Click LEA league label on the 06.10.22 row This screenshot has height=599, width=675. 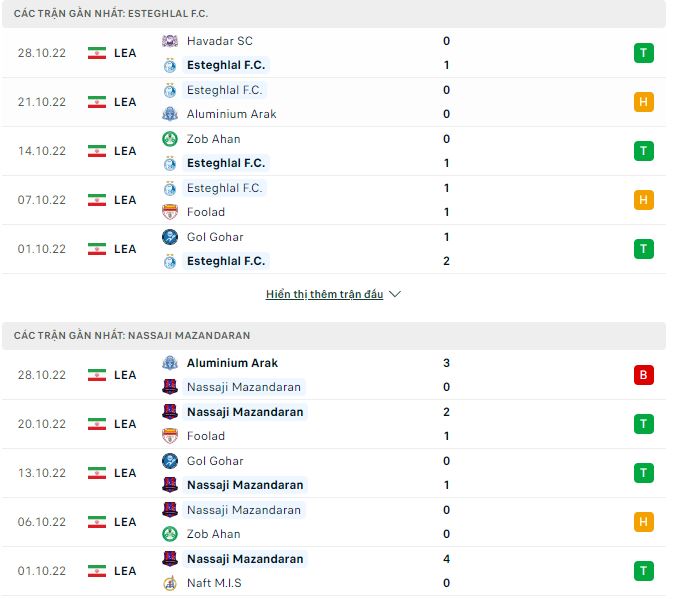point(125,522)
